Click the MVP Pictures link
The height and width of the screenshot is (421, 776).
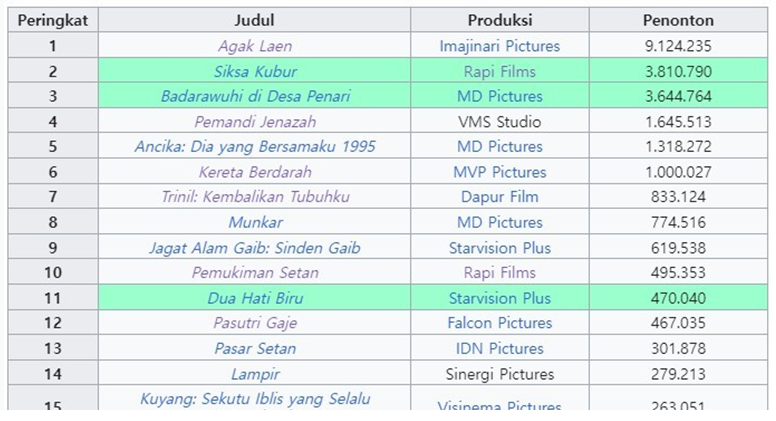point(499,172)
